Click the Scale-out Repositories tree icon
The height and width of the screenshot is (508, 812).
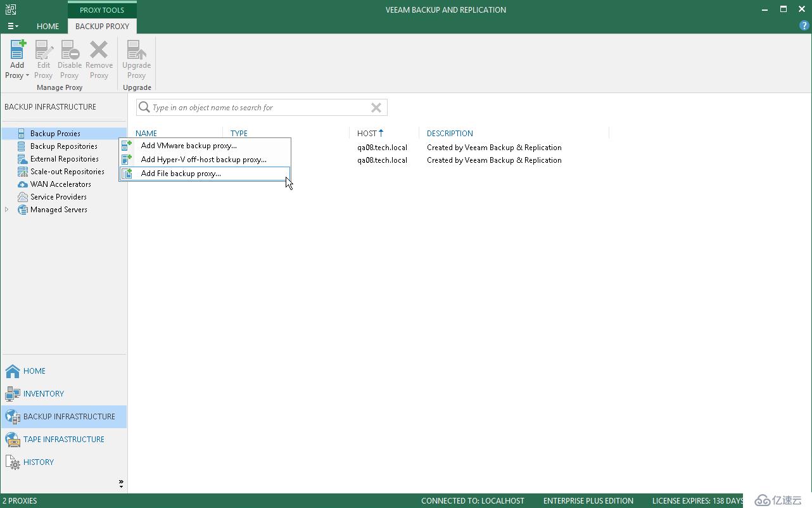[x=22, y=172]
